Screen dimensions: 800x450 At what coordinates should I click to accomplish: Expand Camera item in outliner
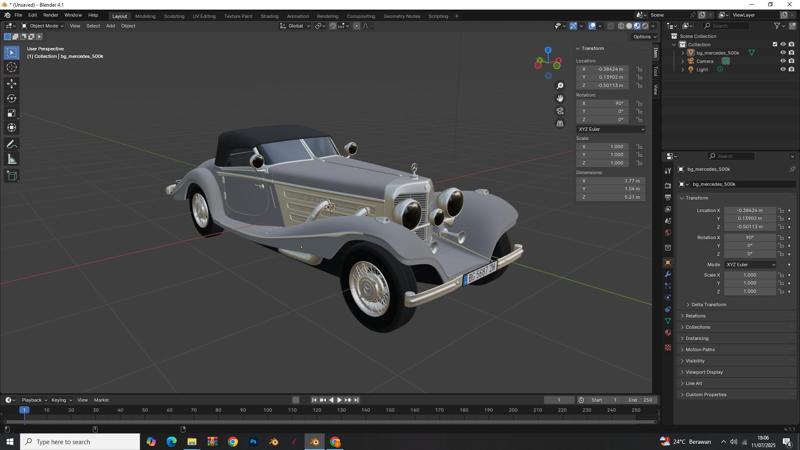point(683,61)
